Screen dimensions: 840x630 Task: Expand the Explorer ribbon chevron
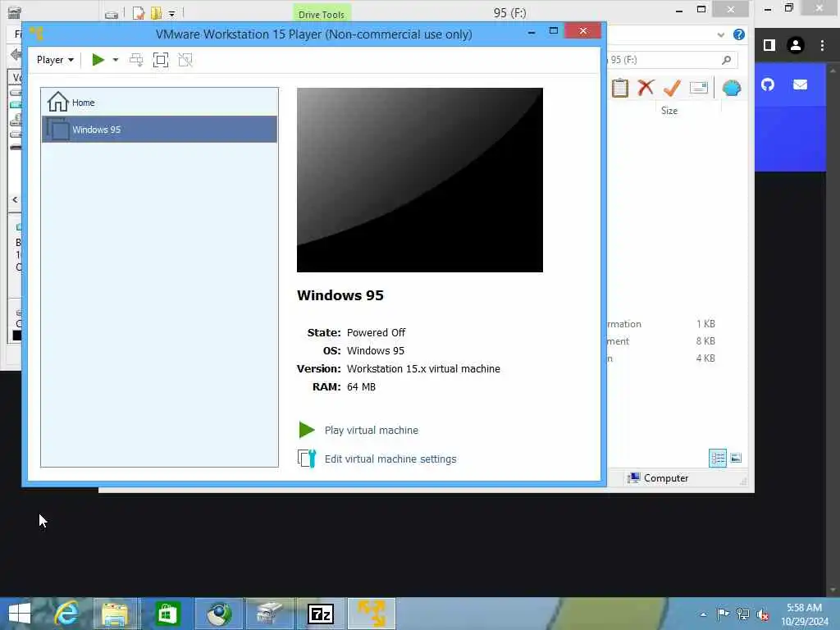(720, 34)
